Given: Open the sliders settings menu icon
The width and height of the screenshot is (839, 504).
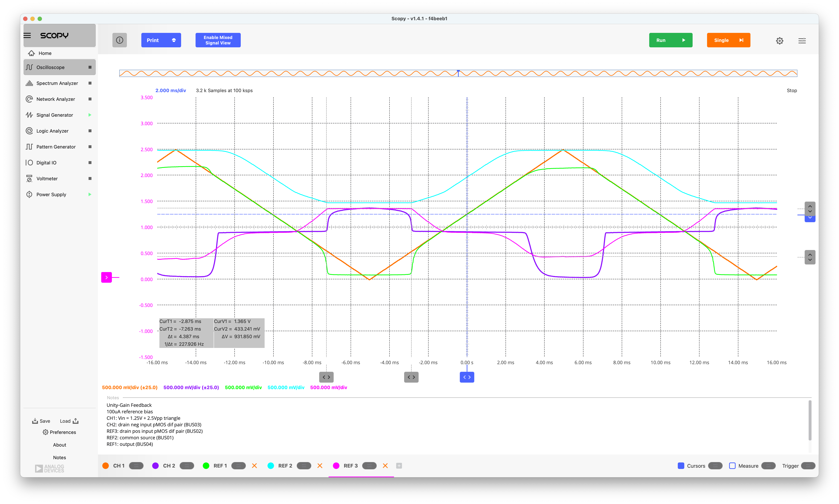Looking at the screenshot, I should (802, 41).
